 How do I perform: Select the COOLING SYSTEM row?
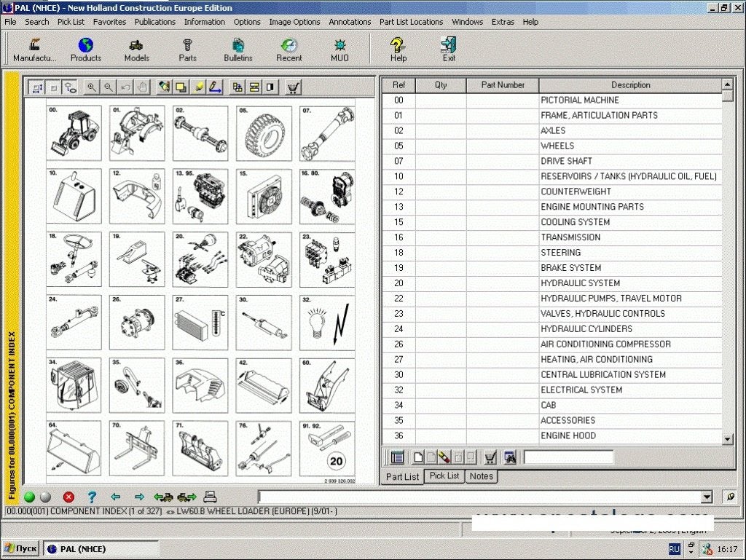click(552, 222)
